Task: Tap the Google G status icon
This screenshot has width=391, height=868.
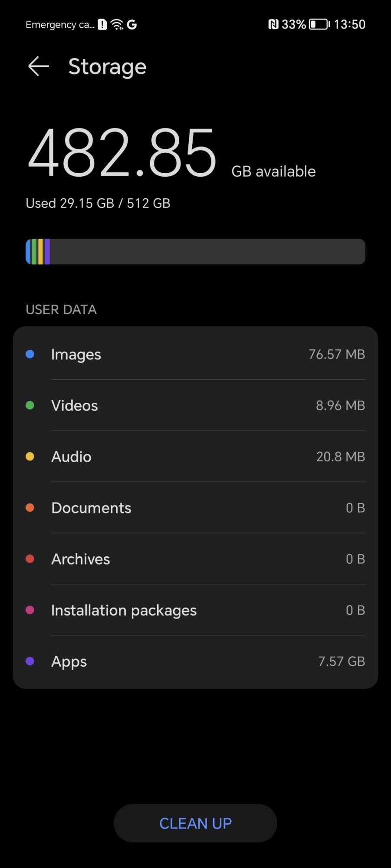Action: pyautogui.click(x=132, y=25)
